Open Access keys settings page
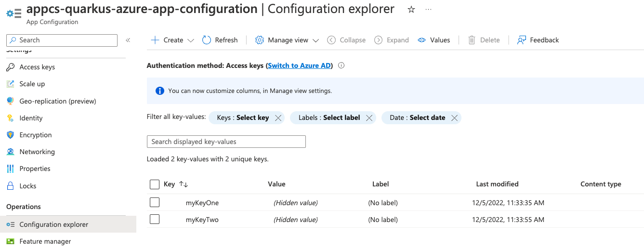This screenshot has height=249, width=644. coord(37,67)
